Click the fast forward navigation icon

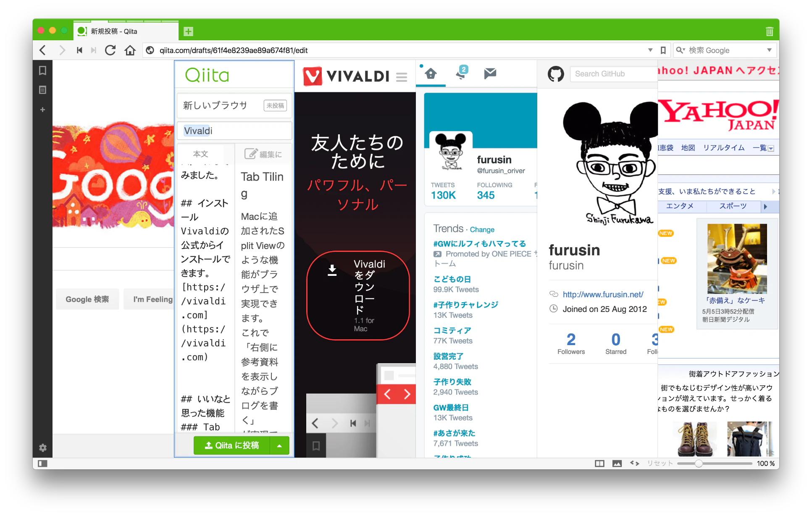[x=94, y=50]
